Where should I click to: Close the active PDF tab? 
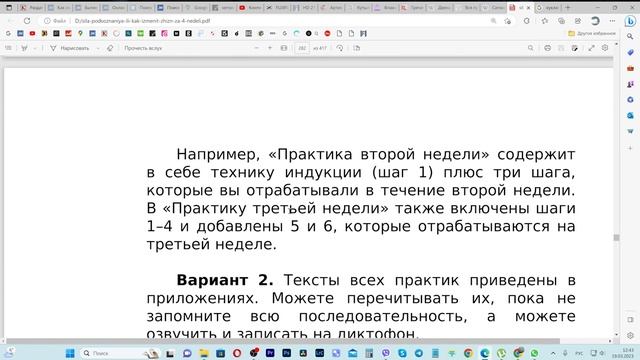tap(529, 8)
